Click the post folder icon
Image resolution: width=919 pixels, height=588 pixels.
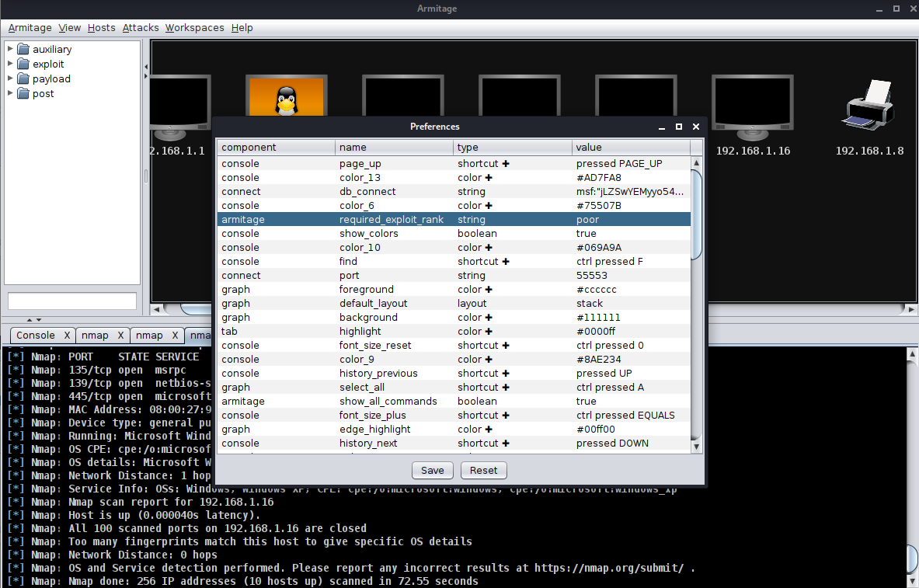[23, 93]
